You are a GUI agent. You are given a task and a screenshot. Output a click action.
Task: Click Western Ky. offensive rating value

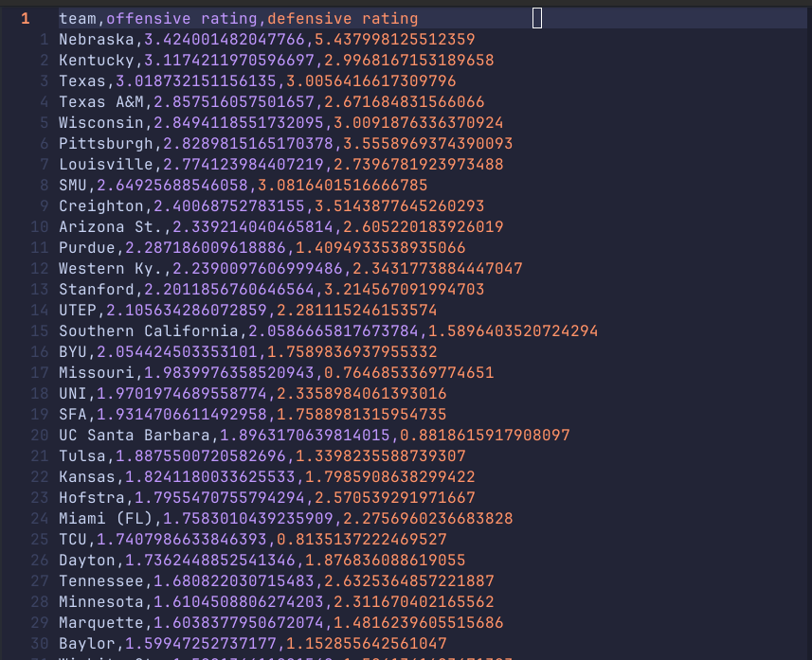coord(258,269)
